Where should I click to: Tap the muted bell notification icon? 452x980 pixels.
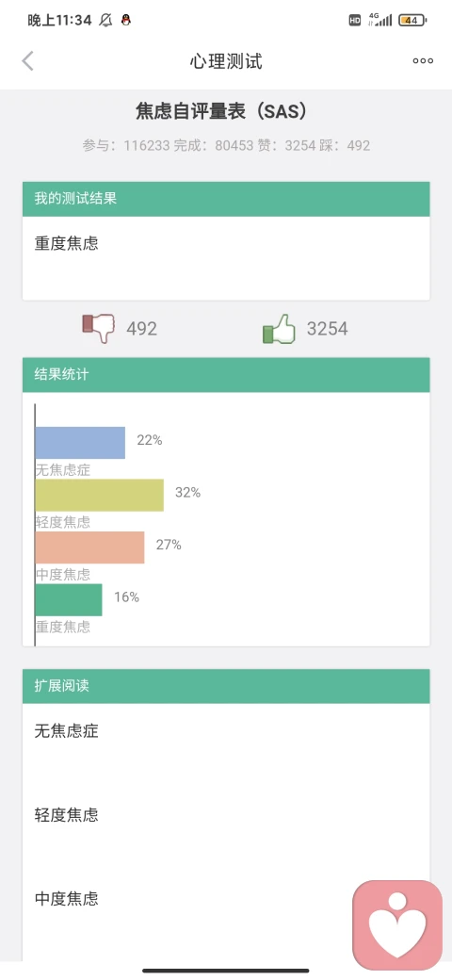pyautogui.click(x=105, y=20)
